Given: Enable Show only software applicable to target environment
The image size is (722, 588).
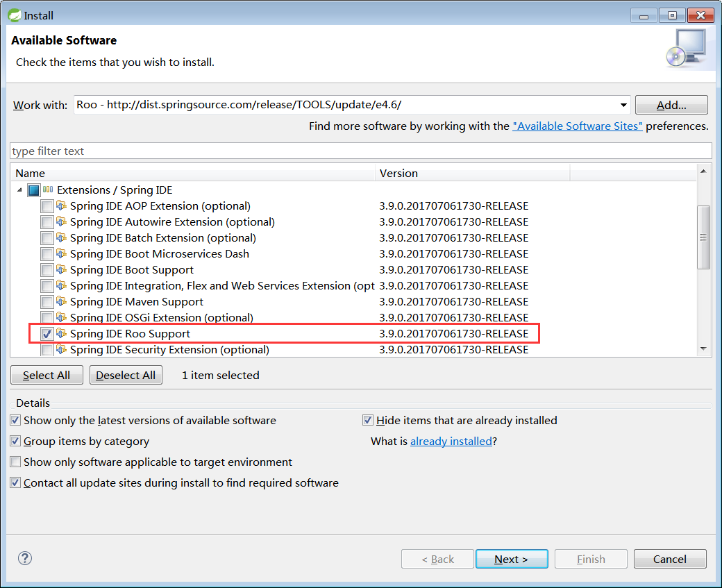Looking at the screenshot, I should click(x=15, y=462).
